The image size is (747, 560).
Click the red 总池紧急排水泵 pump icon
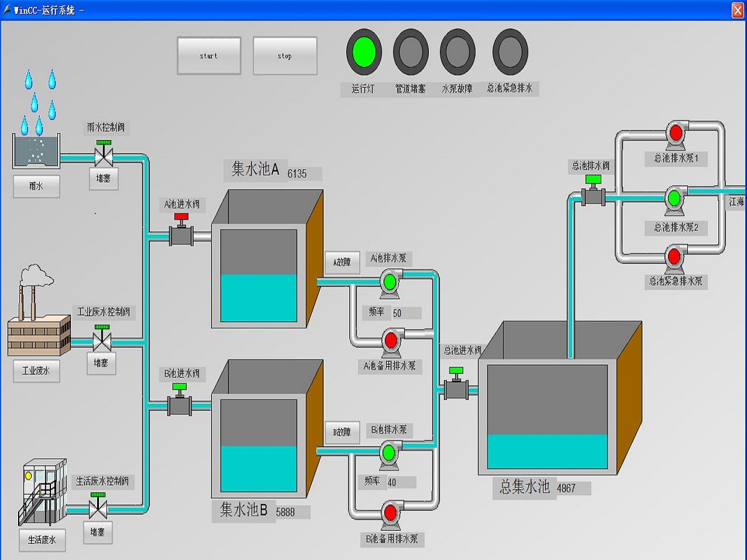click(x=674, y=257)
